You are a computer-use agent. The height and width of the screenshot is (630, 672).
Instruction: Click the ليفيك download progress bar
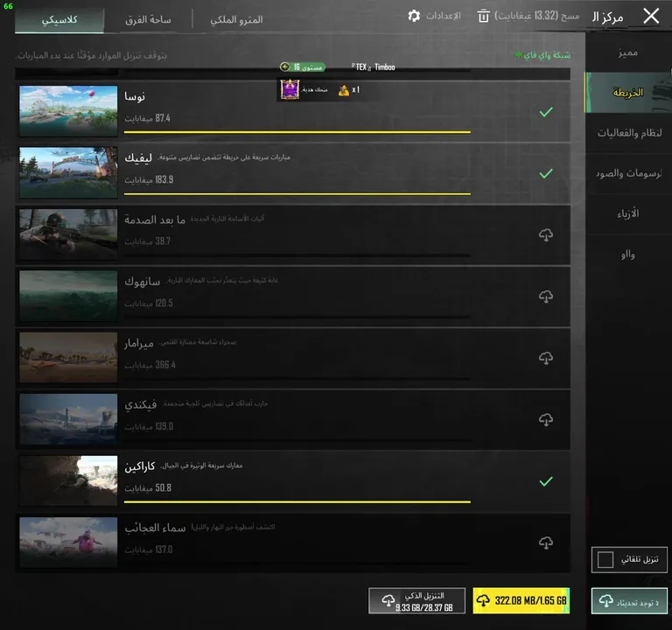point(297,193)
